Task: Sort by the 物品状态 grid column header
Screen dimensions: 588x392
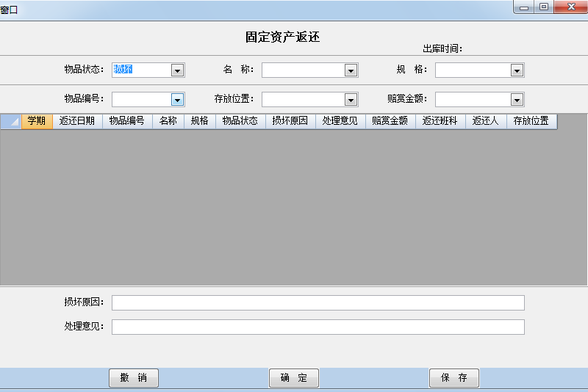Action: (240, 122)
